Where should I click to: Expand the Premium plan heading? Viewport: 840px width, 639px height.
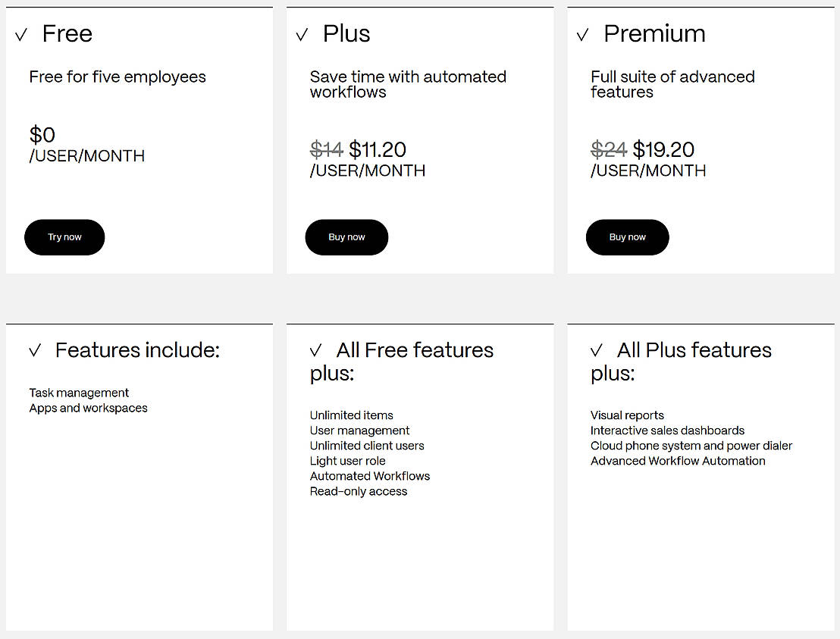[x=654, y=34]
